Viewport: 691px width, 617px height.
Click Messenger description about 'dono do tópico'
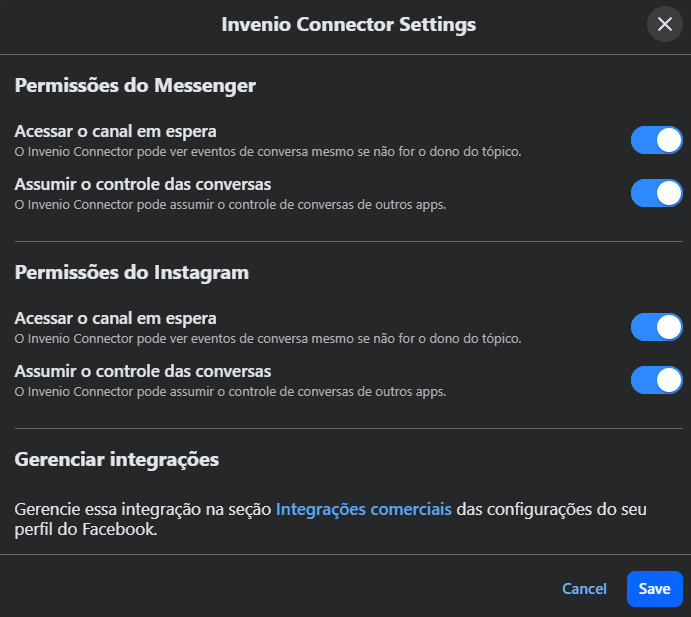click(x=268, y=152)
